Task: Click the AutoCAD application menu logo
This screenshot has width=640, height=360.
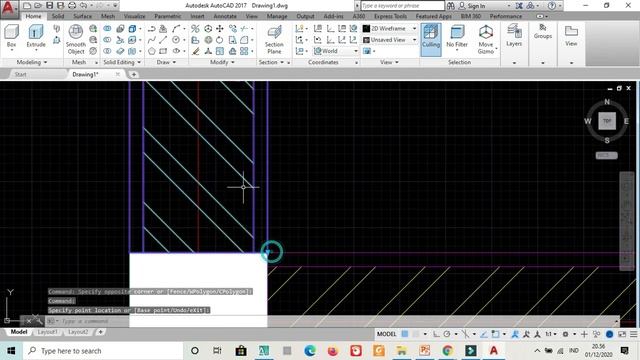Action: coord(9,9)
